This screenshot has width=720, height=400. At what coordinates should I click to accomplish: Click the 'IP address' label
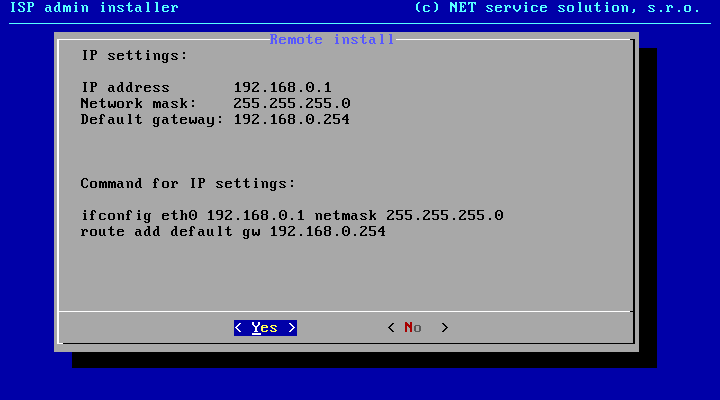pyautogui.click(x=125, y=87)
